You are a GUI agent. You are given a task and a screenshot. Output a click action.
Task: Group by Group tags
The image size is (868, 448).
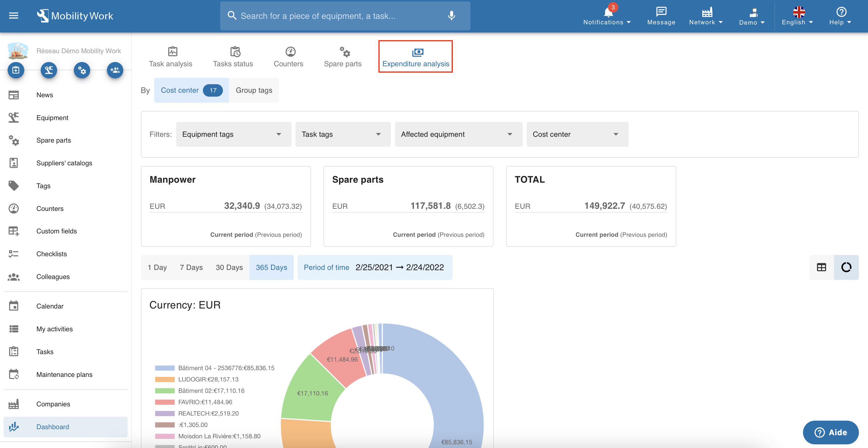pos(254,90)
